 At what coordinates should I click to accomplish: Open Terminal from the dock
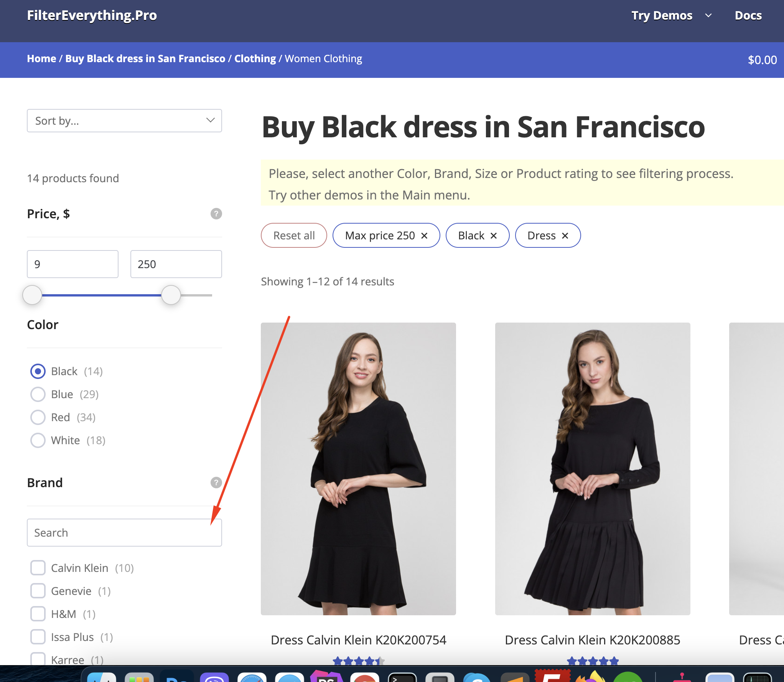tap(402, 677)
